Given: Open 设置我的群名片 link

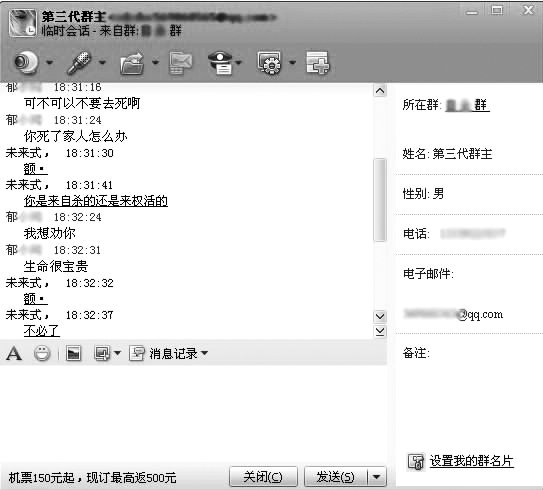Looking at the screenshot, I should click(471, 461).
